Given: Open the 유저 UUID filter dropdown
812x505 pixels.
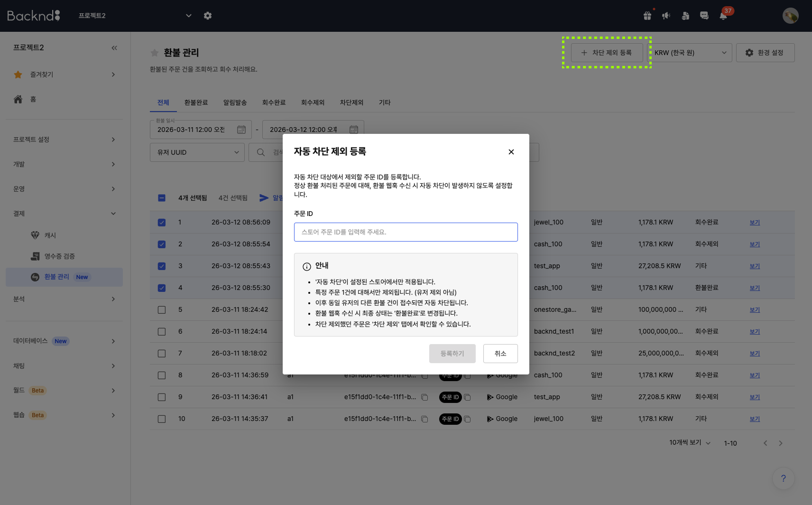Looking at the screenshot, I should pyautogui.click(x=197, y=152).
